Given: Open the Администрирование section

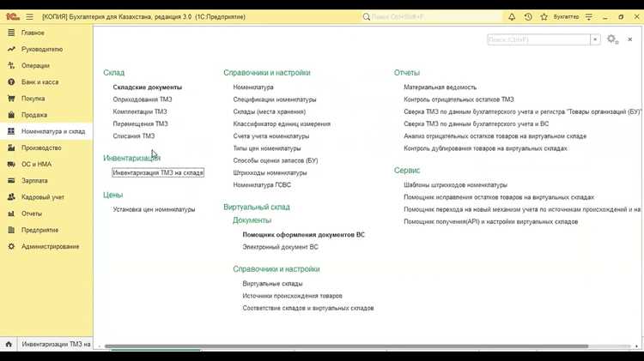Looking at the screenshot, I should (x=50, y=246).
